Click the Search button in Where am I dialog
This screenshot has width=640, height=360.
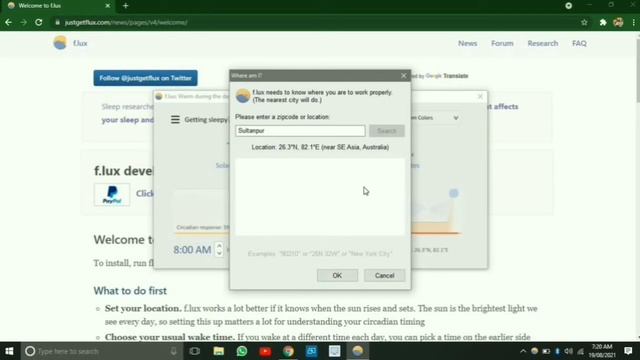(387, 131)
